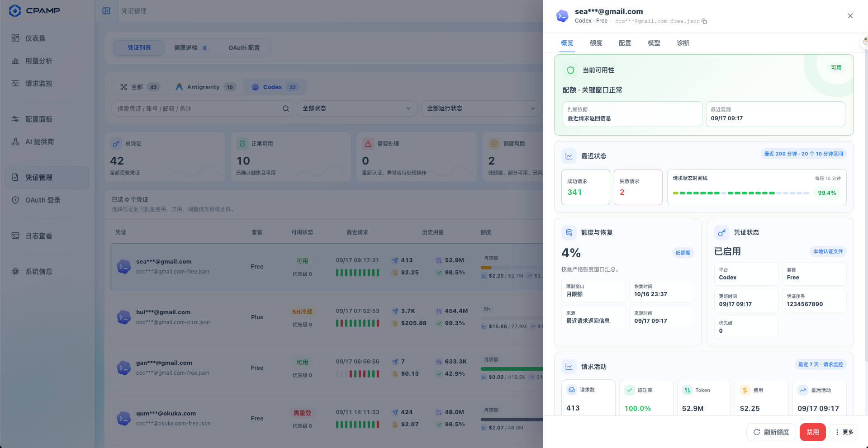Filter by 全部 42 credentials
Screen dimensions: 868x448
tap(140, 87)
